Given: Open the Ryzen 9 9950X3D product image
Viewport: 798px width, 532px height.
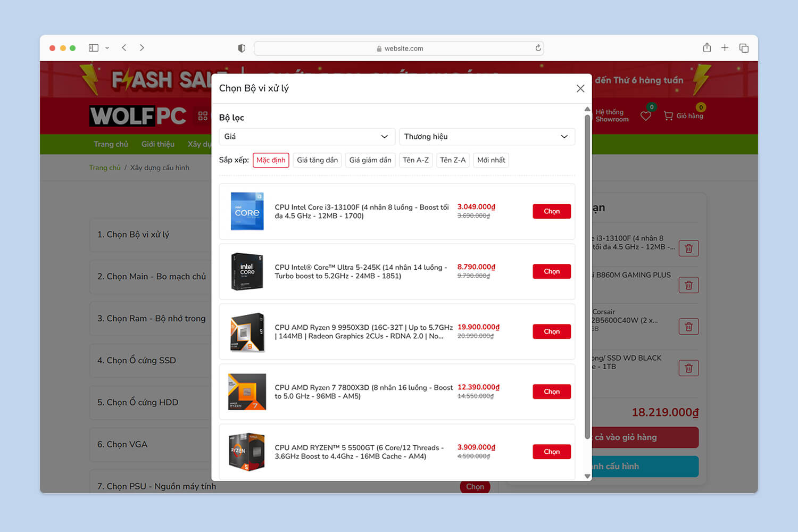Looking at the screenshot, I should pos(247,332).
